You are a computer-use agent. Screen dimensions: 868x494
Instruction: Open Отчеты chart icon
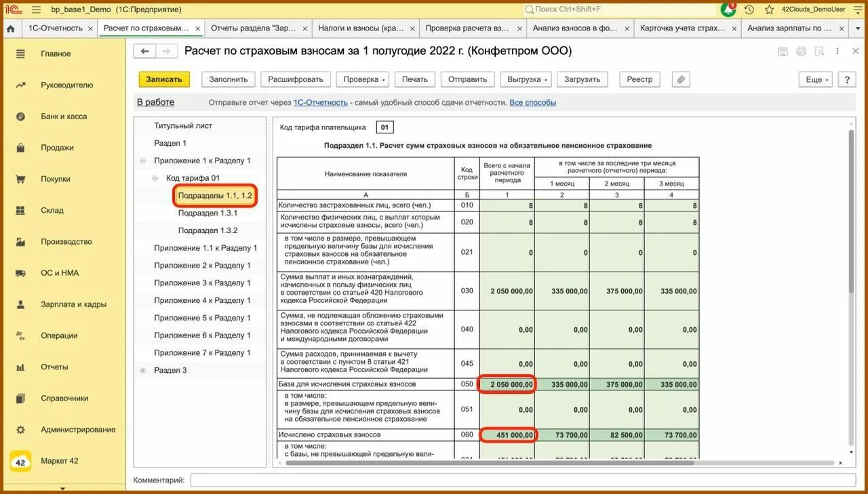[20, 367]
